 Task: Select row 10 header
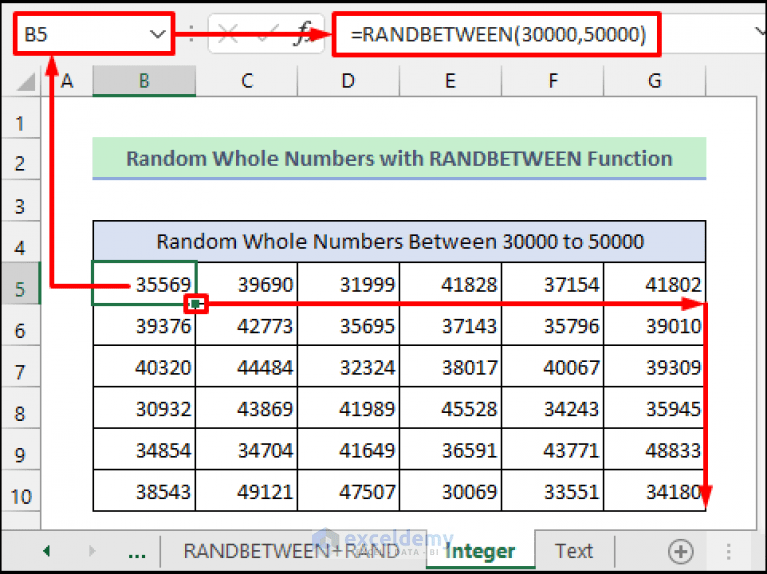coord(21,491)
